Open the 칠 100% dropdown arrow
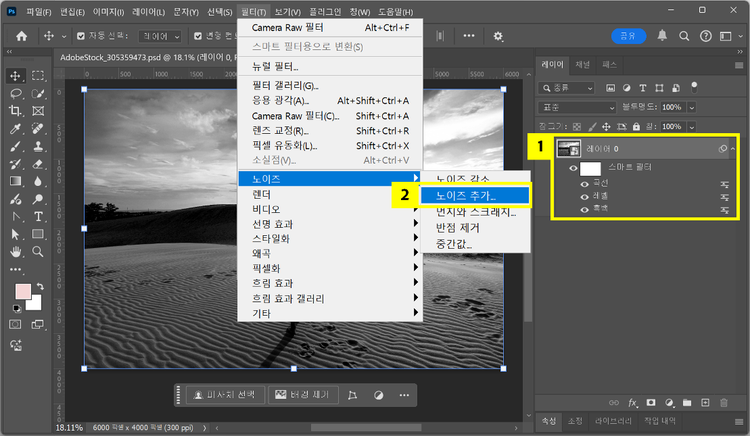This screenshot has width=750, height=436. click(x=692, y=127)
